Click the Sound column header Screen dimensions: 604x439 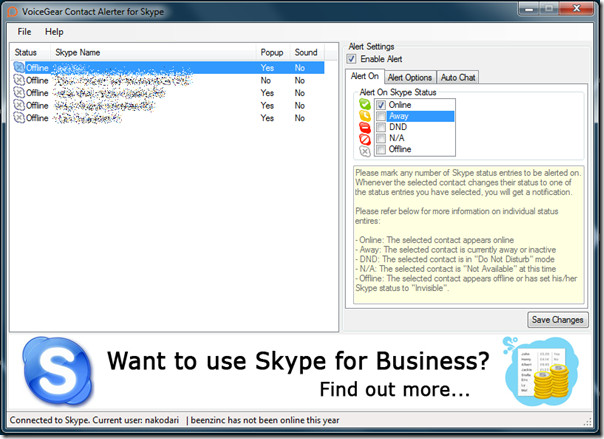[307, 52]
